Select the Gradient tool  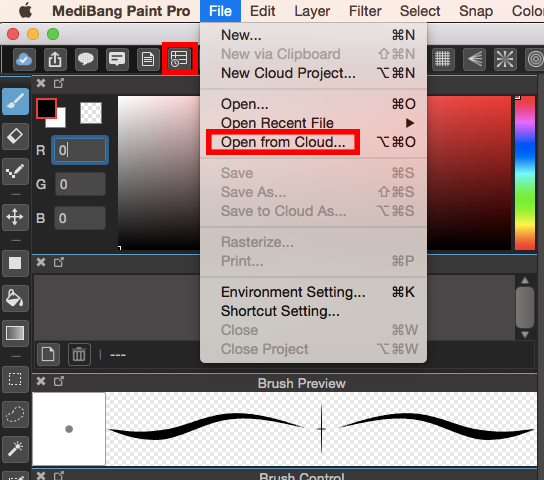pos(15,333)
